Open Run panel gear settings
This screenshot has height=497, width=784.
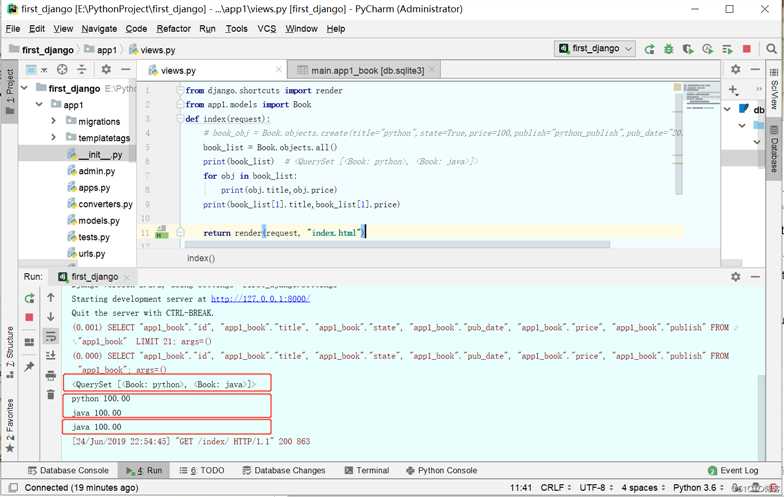click(736, 276)
